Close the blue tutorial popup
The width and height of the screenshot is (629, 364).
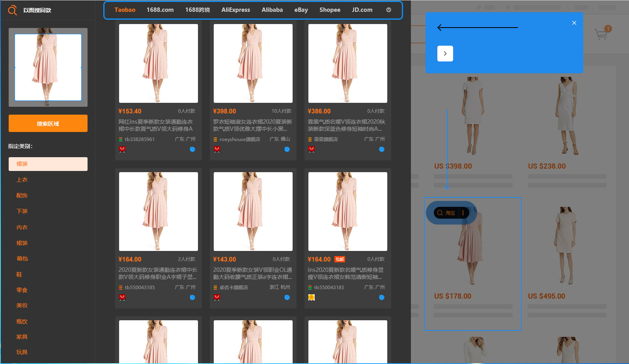(x=574, y=23)
